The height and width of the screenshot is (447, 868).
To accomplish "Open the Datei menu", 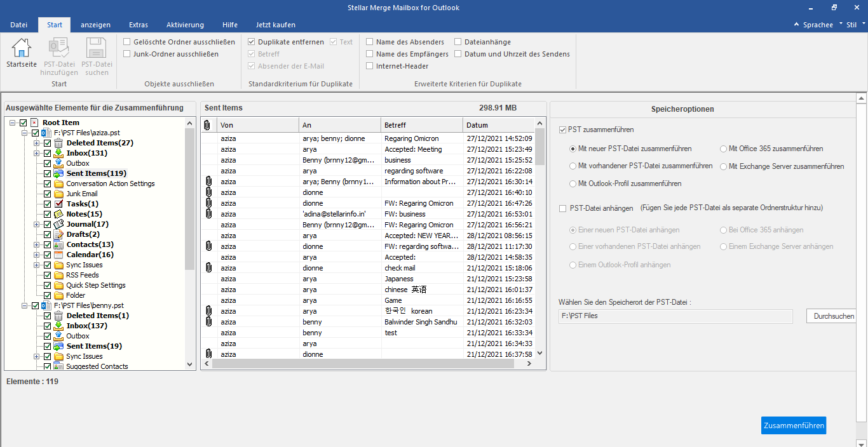I will pyautogui.click(x=19, y=25).
